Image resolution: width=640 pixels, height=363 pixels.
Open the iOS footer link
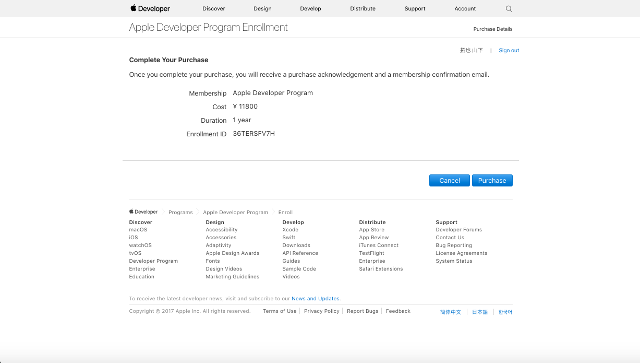point(133,238)
